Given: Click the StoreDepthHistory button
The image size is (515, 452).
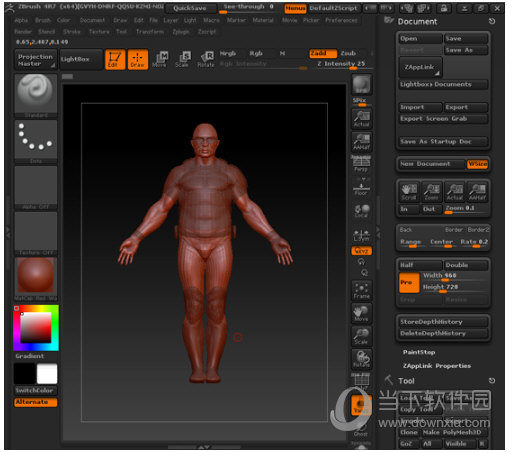Looking at the screenshot, I should [x=443, y=322].
